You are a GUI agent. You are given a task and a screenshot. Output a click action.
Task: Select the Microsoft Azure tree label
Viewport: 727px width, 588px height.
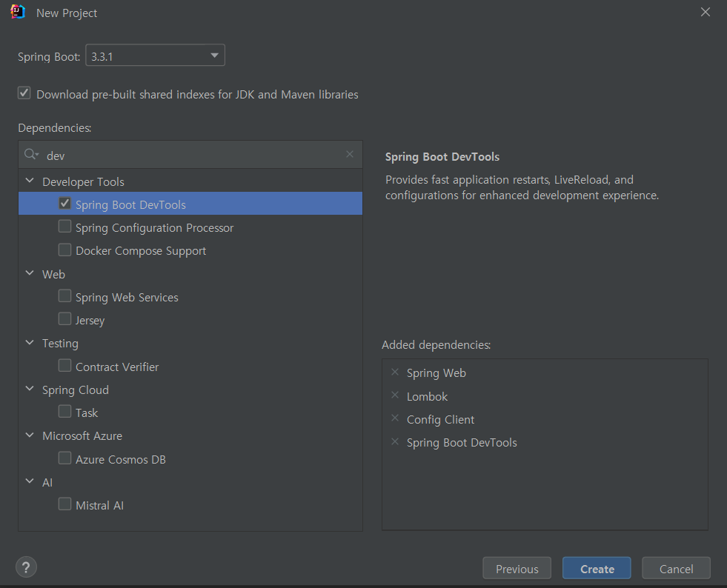pyautogui.click(x=82, y=436)
